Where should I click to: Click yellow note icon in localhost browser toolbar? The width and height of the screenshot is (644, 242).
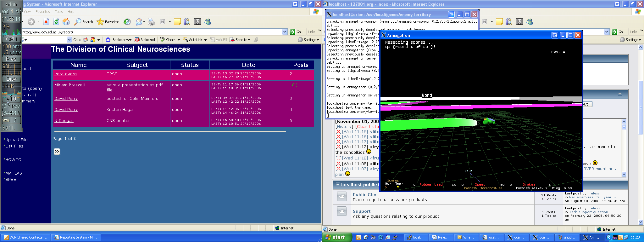pyautogui.click(x=499, y=22)
